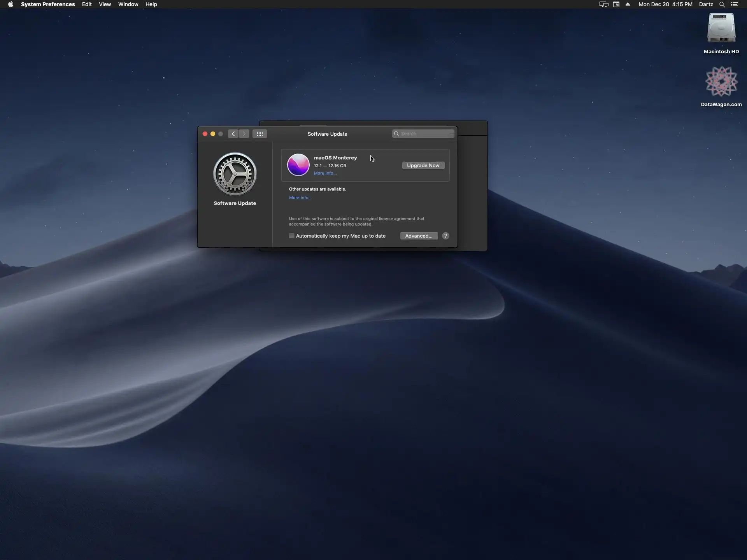Image resolution: width=747 pixels, height=560 pixels.
Task: Click the Software Update gear icon
Action: (235, 174)
